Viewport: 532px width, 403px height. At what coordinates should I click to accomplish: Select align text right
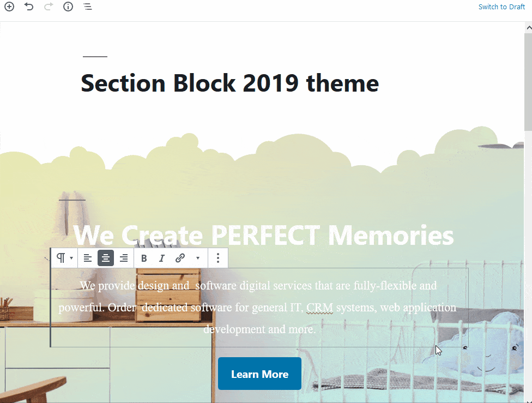124,258
